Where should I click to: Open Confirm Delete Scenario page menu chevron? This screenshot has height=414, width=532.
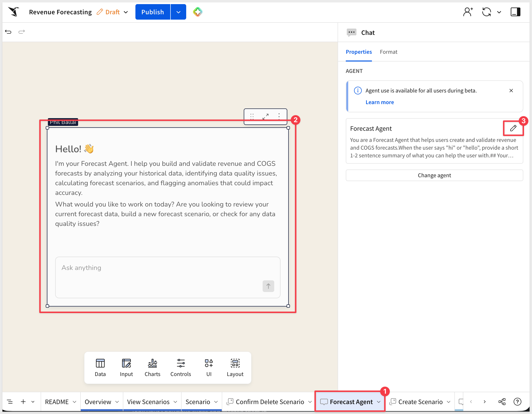click(310, 402)
